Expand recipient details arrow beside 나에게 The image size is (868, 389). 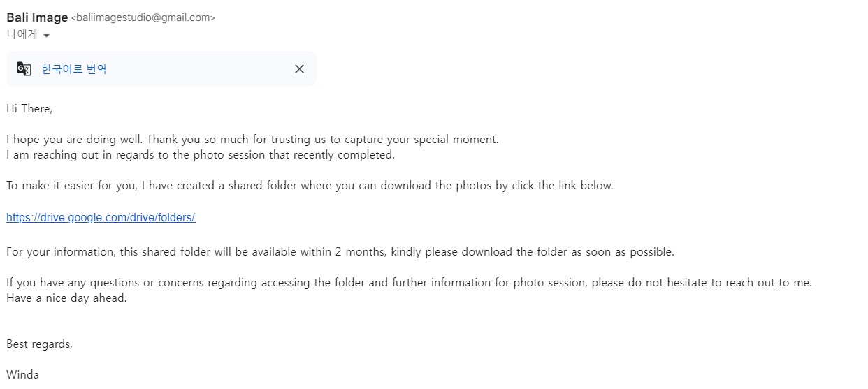47,36
